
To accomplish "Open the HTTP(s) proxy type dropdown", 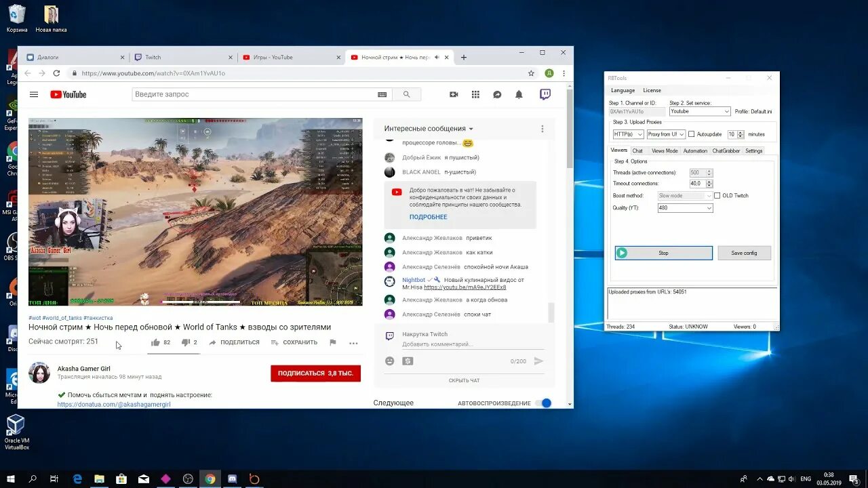I will coord(628,134).
